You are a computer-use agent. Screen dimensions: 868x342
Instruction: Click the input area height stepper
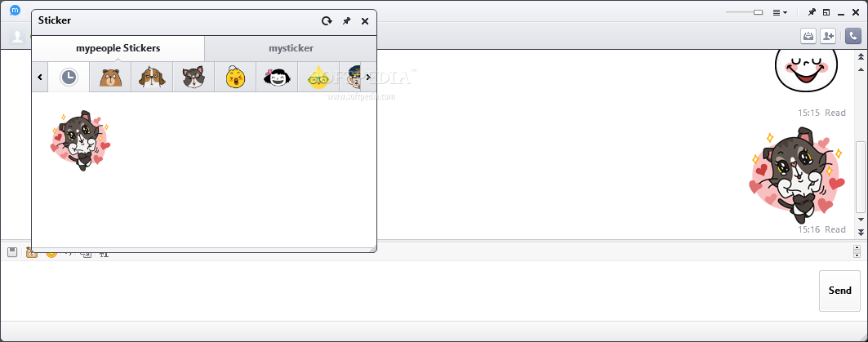857,251
